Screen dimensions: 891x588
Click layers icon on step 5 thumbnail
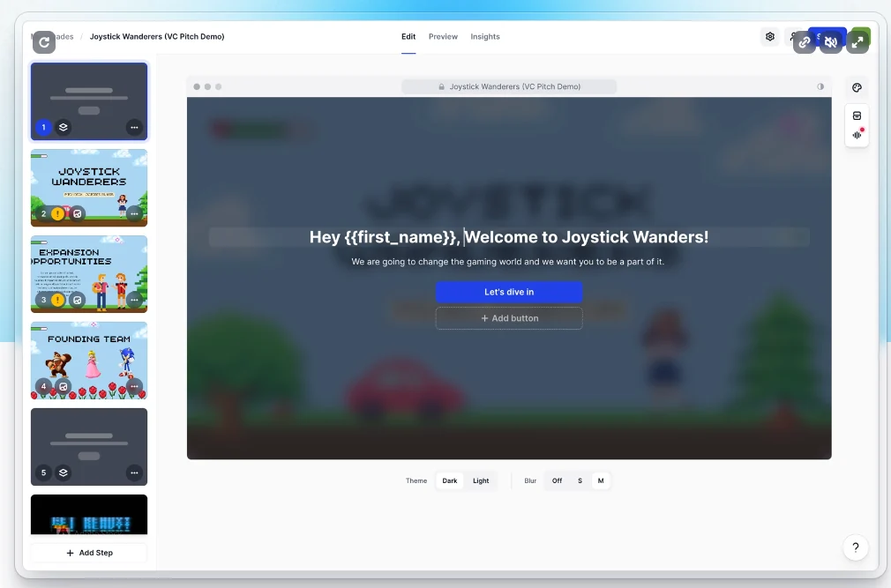coord(63,473)
